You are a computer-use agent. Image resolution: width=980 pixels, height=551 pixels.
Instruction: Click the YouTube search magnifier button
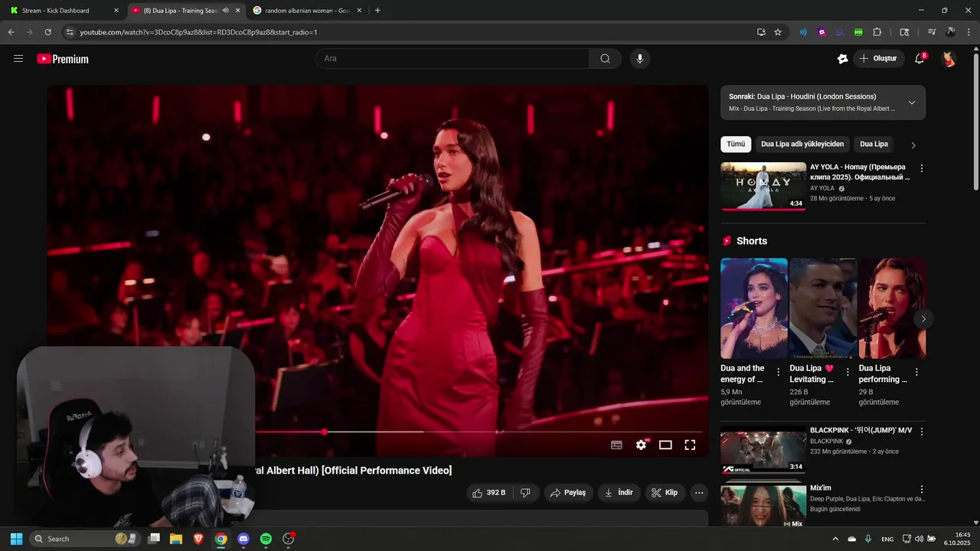point(605,58)
